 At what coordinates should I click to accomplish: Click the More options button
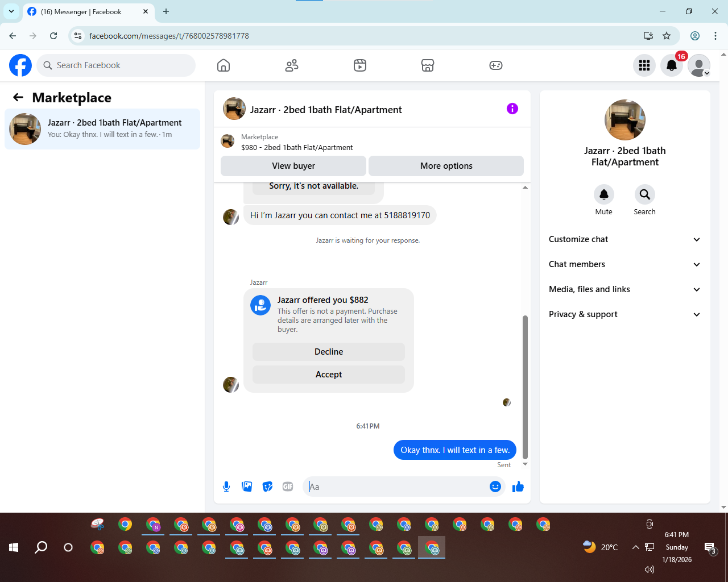(446, 166)
